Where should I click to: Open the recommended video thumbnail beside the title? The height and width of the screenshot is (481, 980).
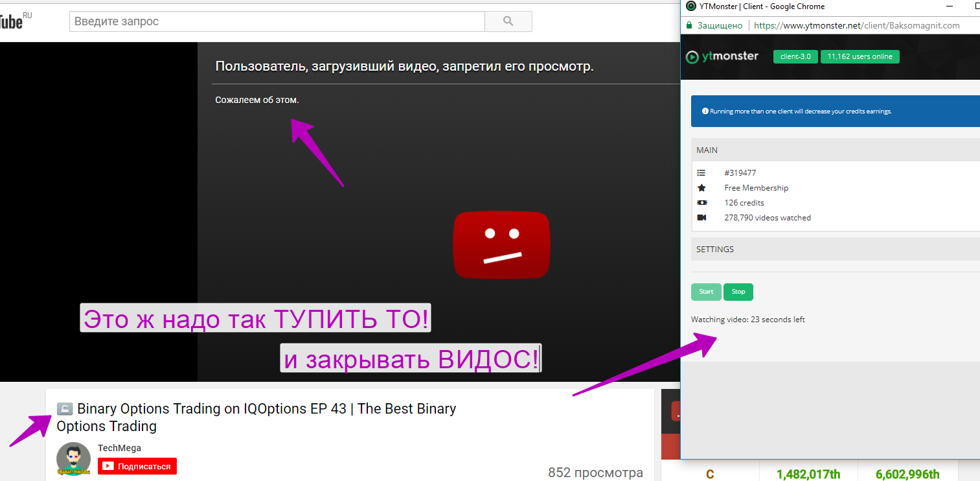coord(670,424)
